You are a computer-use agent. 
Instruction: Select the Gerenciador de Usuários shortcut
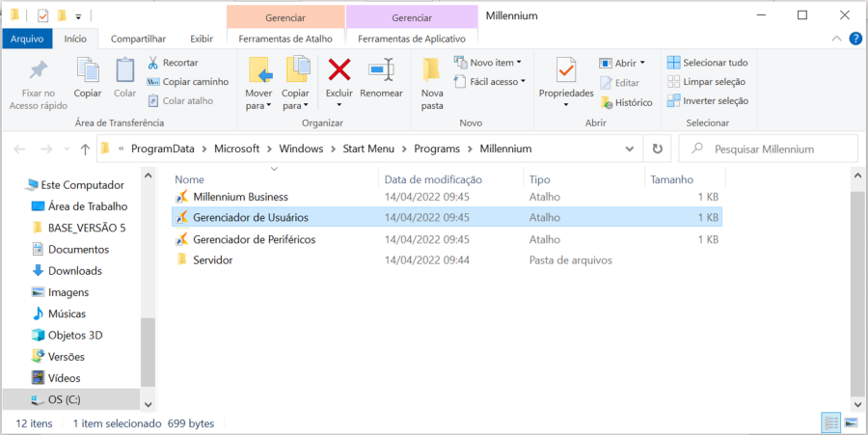click(x=448, y=218)
